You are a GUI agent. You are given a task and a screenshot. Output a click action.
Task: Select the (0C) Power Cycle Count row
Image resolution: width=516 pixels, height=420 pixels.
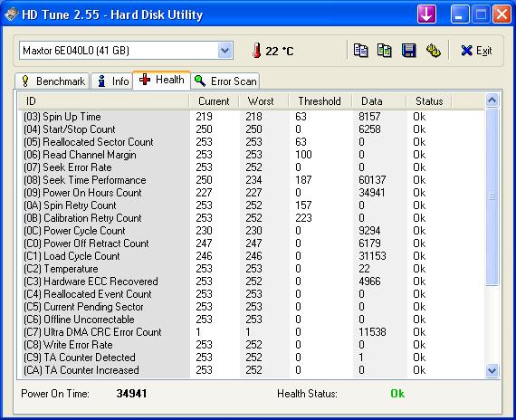tap(252, 231)
